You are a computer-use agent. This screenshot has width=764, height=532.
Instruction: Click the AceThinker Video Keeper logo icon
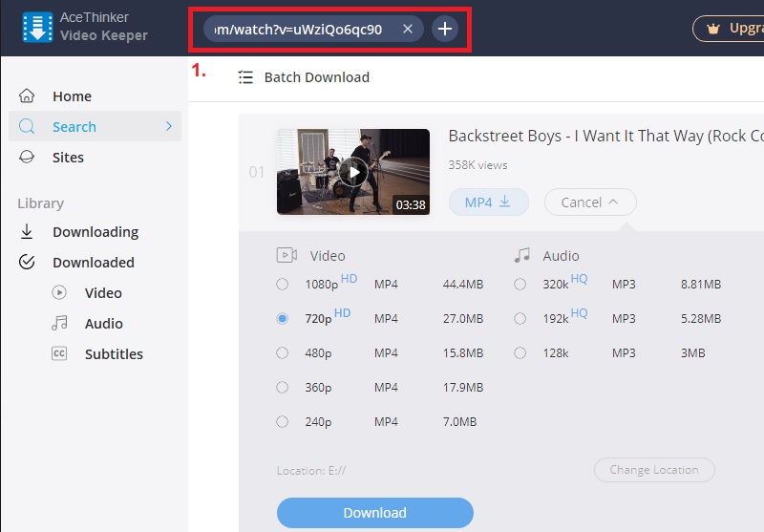click(37, 28)
